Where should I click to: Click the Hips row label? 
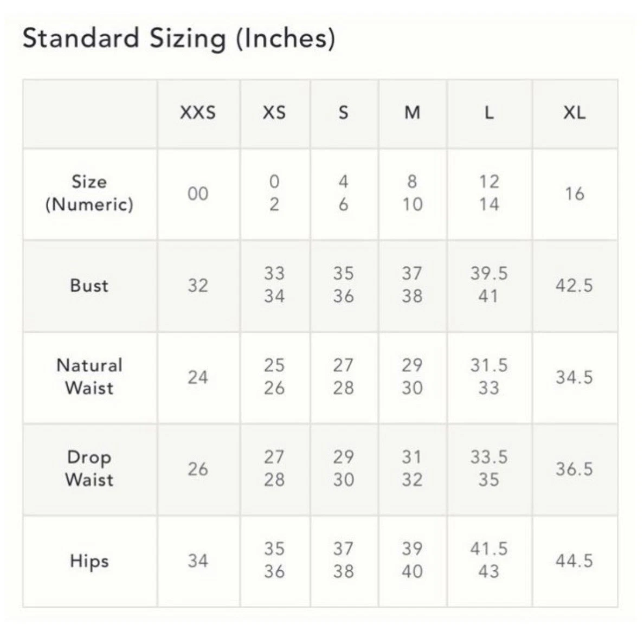[89, 561]
